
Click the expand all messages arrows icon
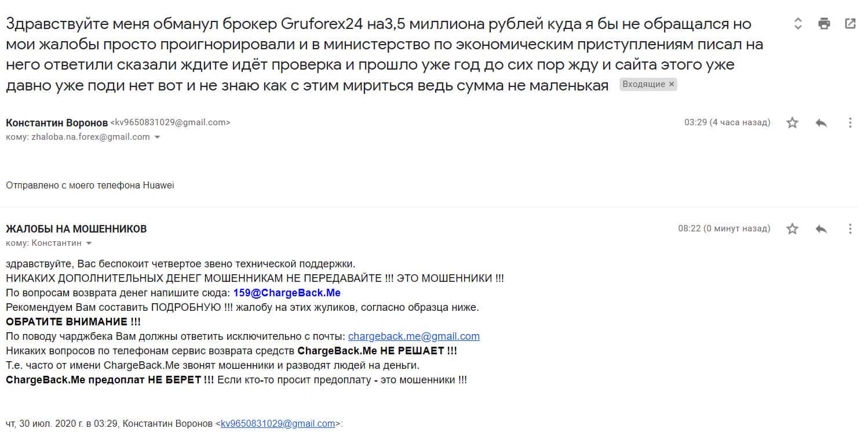(x=798, y=24)
